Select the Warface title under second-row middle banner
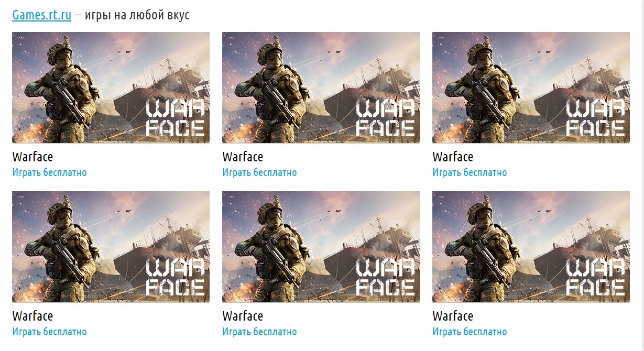 [x=243, y=316]
